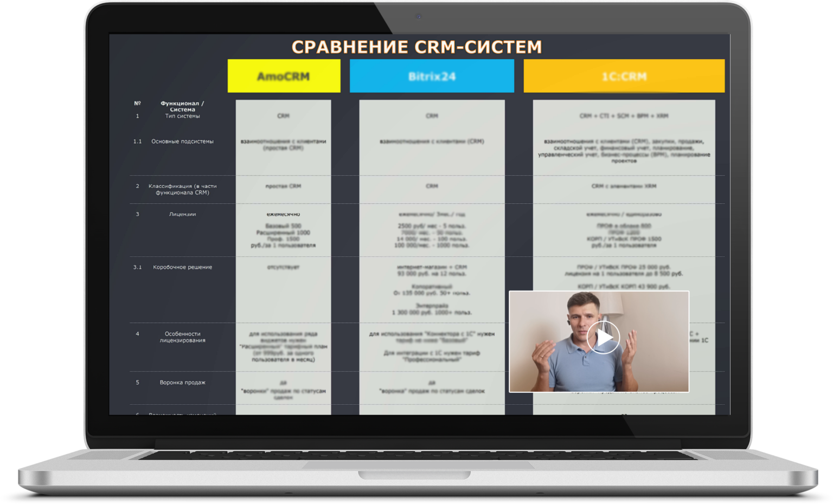Open the video thumbnail of the man speaking
This screenshot has width=833, height=504.
click(x=599, y=341)
